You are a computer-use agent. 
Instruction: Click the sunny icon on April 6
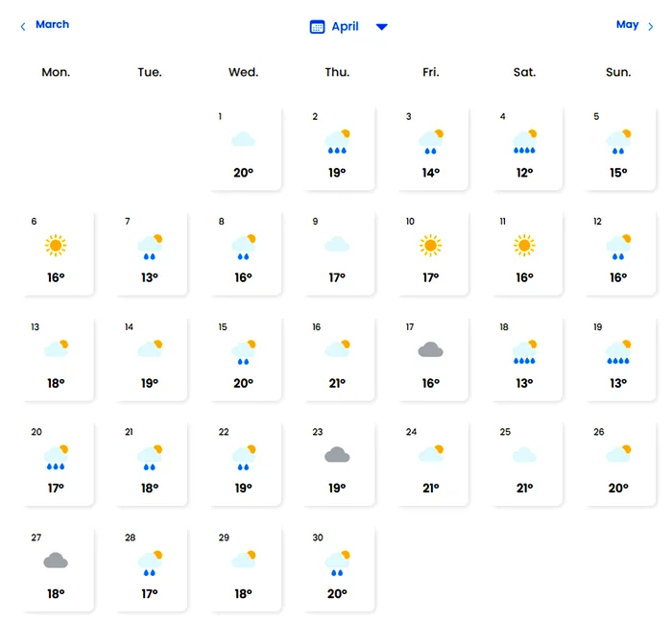56,246
